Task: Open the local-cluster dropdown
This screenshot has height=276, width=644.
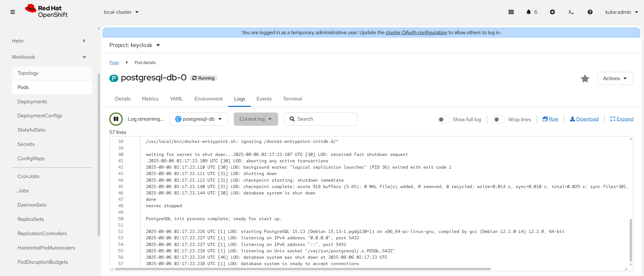Action: tap(121, 12)
